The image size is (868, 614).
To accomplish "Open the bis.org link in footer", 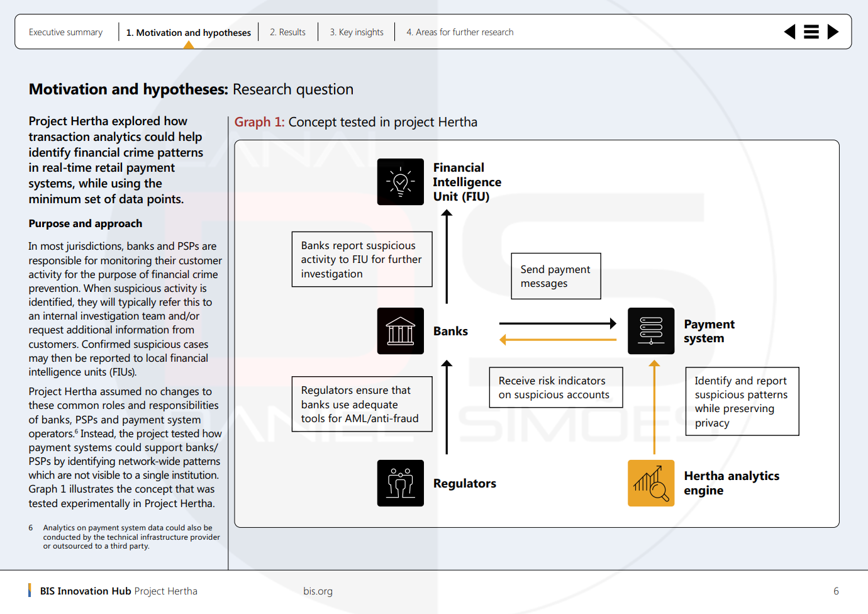I will coord(318,591).
